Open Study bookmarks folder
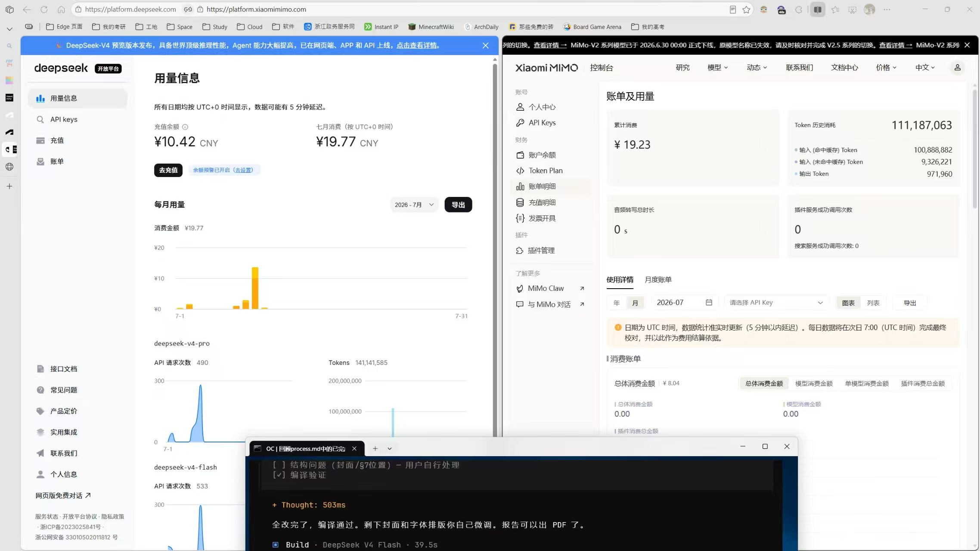Image resolution: width=980 pixels, height=551 pixels. tap(215, 27)
